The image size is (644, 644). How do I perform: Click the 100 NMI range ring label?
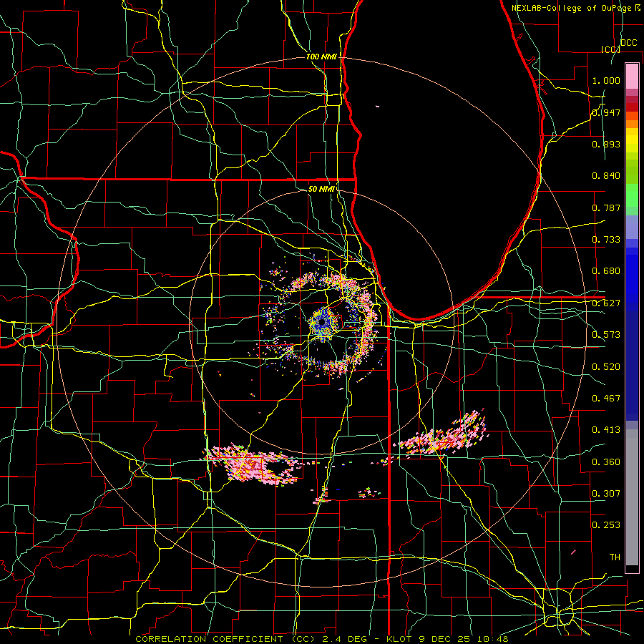coord(321,57)
